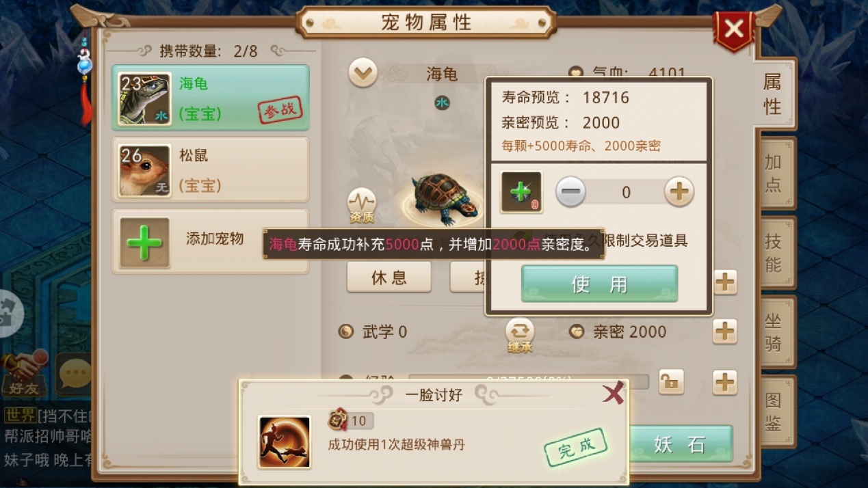Viewport: 868px width, 488px height.
Task: Tap the 继承 inherit icon
Action: tap(519, 336)
